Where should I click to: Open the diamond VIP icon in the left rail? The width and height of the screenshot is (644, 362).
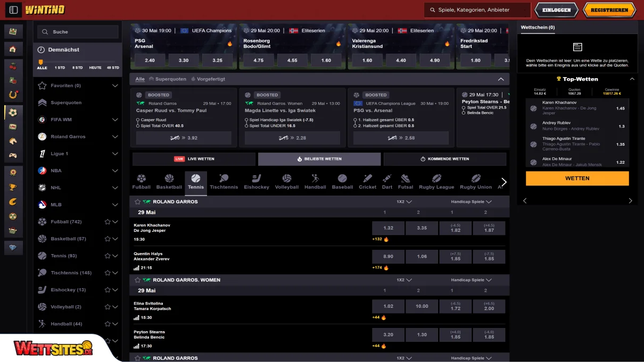pyautogui.click(x=13, y=247)
